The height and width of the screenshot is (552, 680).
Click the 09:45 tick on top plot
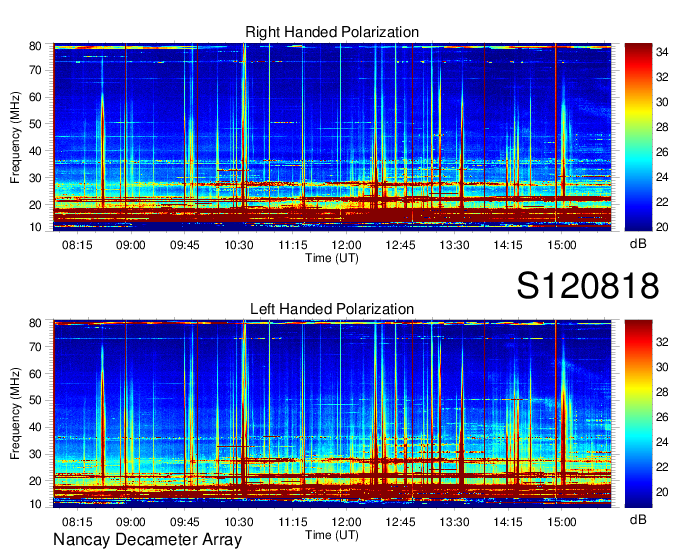click(x=185, y=245)
